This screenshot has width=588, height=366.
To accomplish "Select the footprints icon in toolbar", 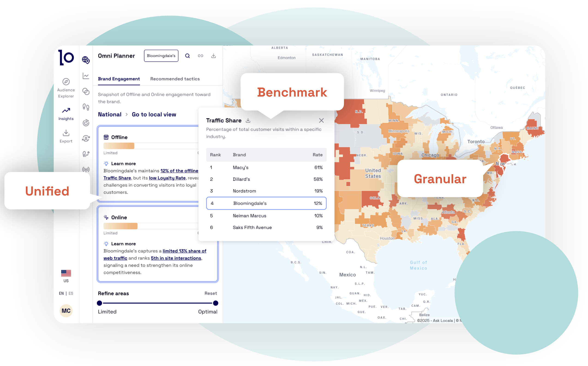I will [86, 107].
